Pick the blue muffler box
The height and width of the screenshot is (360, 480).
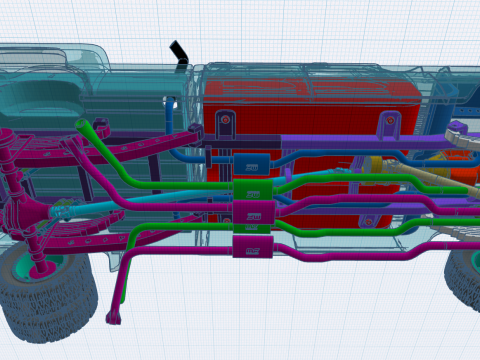252,164
